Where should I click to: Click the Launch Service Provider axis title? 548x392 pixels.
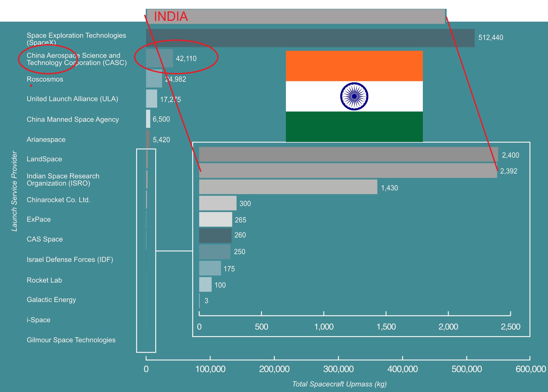(x=14, y=191)
